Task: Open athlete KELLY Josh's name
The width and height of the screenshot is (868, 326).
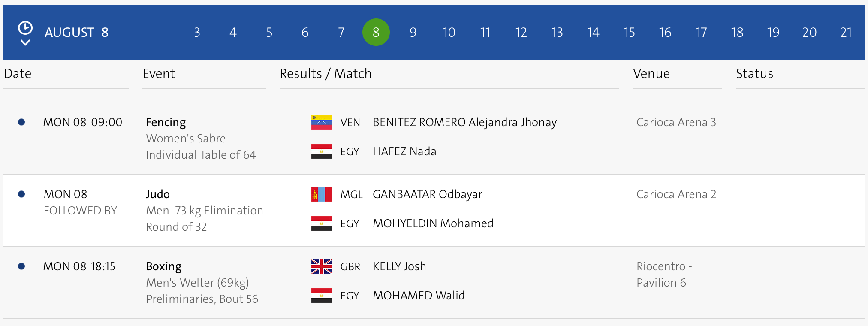Action: click(399, 266)
